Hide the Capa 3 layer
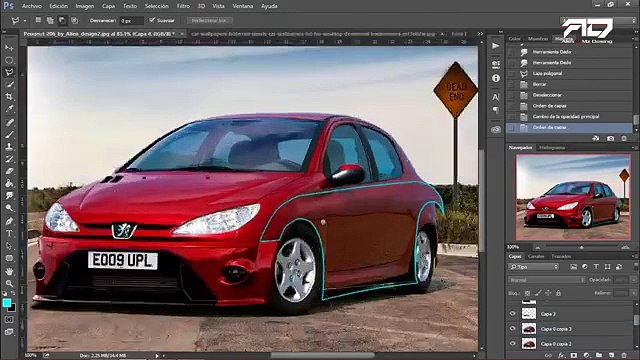The image size is (640, 360). point(513,313)
